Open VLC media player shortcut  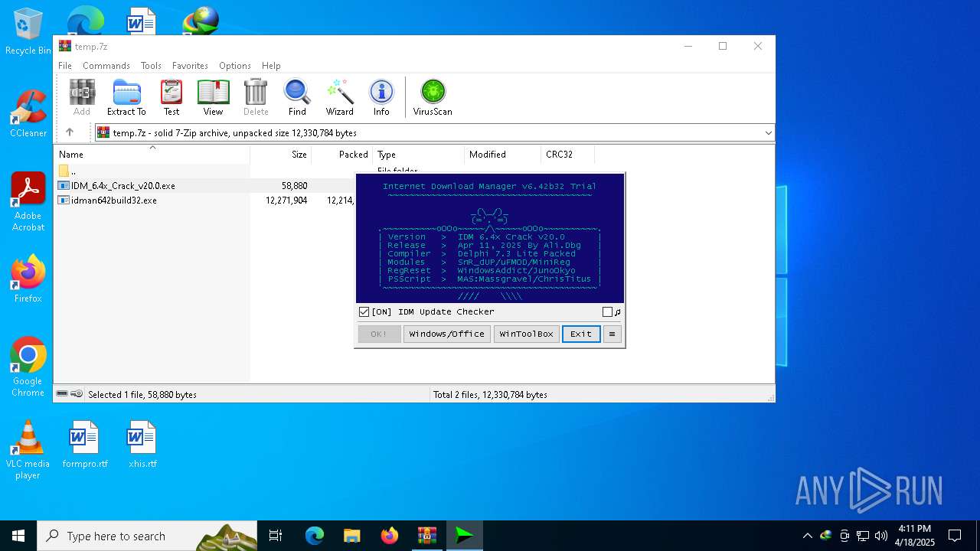click(x=28, y=450)
